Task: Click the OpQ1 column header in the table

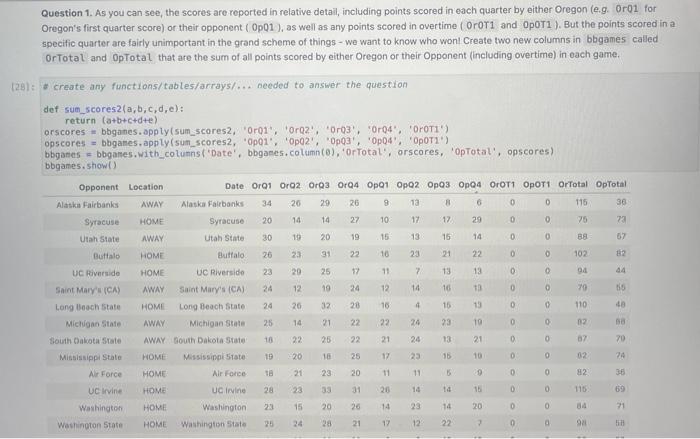Action: click(378, 185)
